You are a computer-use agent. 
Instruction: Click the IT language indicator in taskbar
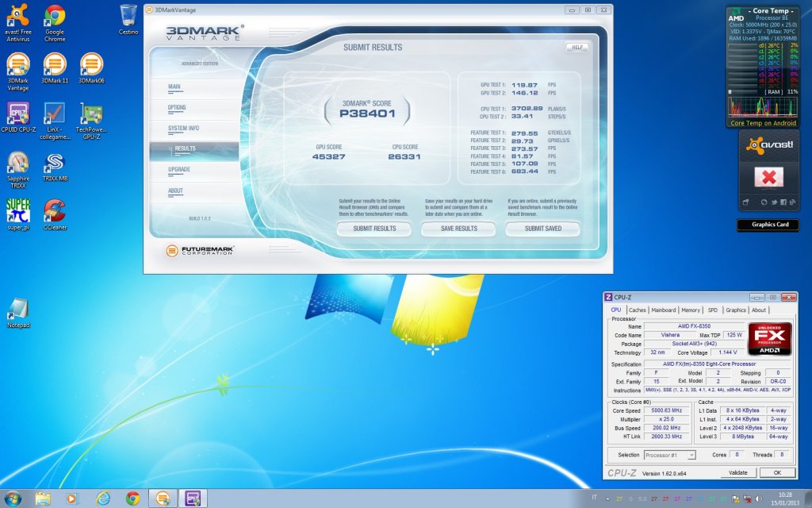(x=594, y=498)
